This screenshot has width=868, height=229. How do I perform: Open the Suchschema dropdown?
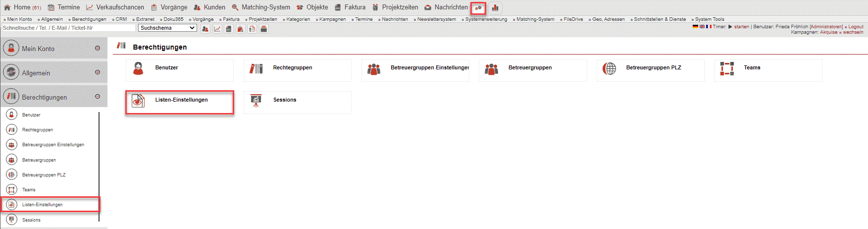coord(167,28)
